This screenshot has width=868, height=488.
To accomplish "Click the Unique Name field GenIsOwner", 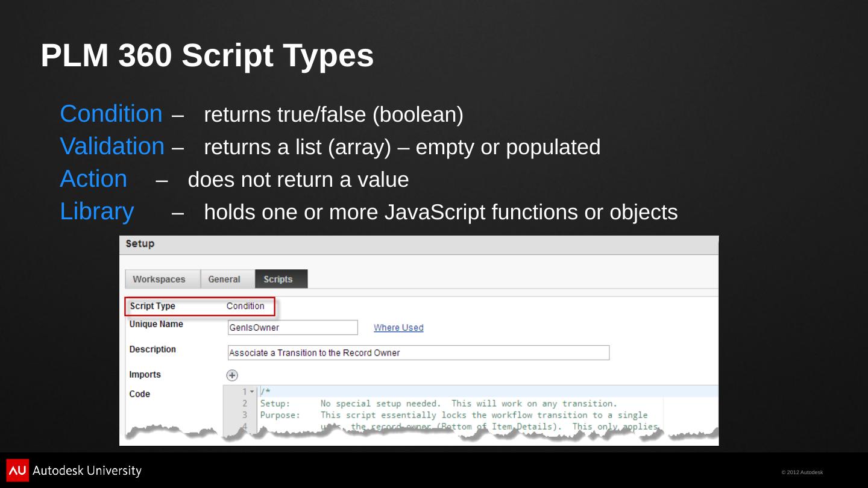I will [x=292, y=328].
